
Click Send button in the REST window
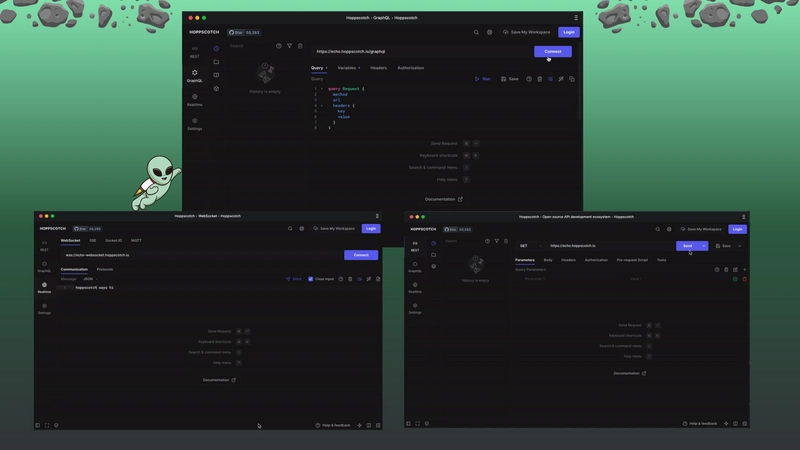[688, 246]
